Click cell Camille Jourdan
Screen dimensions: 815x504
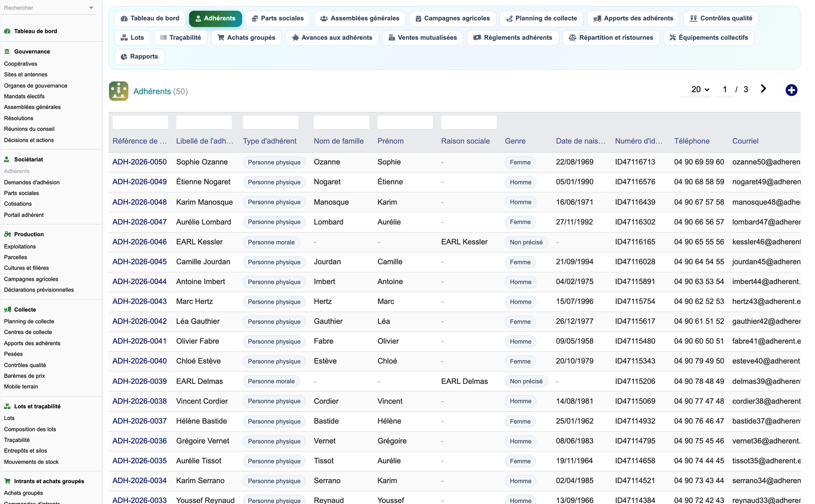tap(203, 262)
